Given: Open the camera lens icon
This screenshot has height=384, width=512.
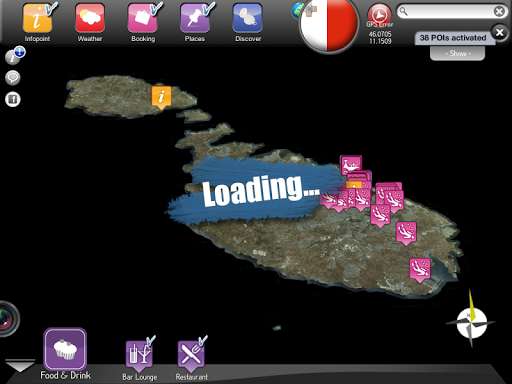Looking at the screenshot, I should coord(7,319).
